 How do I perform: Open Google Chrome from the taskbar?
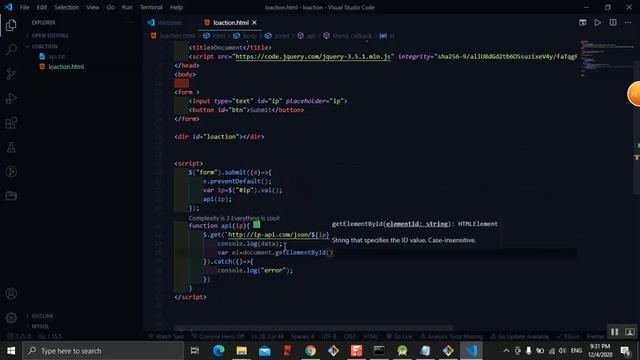click(x=310, y=351)
